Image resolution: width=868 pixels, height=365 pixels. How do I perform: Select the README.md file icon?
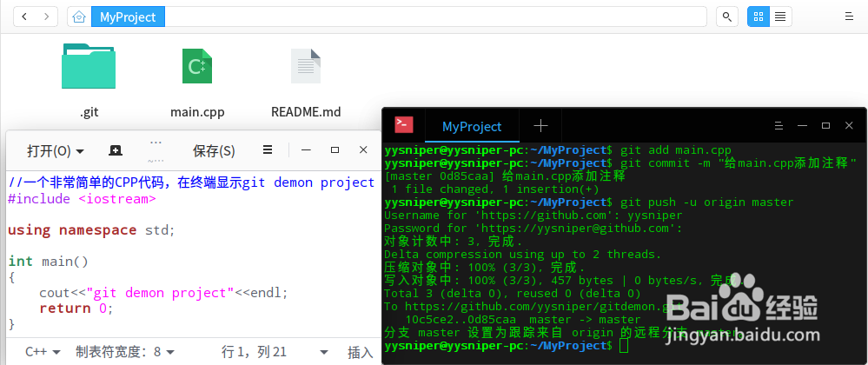click(x=306, y=66)
